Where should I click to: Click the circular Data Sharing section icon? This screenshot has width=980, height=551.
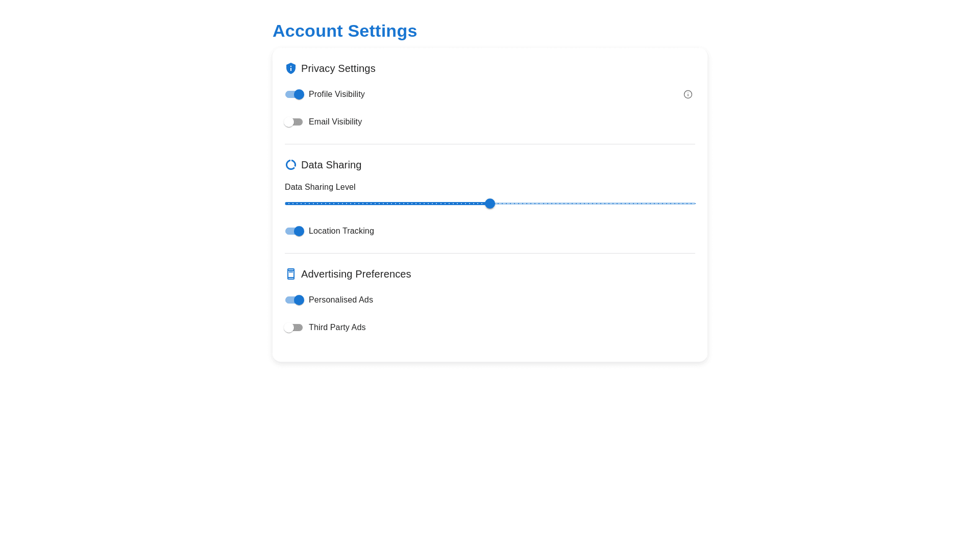tap(290, 165)
